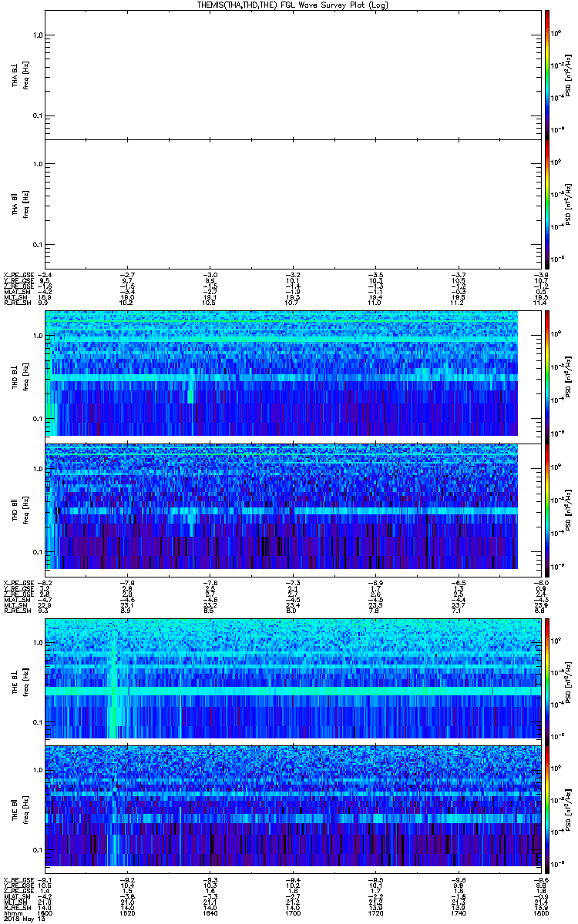The image size is (578, 924).
Task: Click the green vertical streak in THD B⊥ spectrogram
Action: (190, 385)
